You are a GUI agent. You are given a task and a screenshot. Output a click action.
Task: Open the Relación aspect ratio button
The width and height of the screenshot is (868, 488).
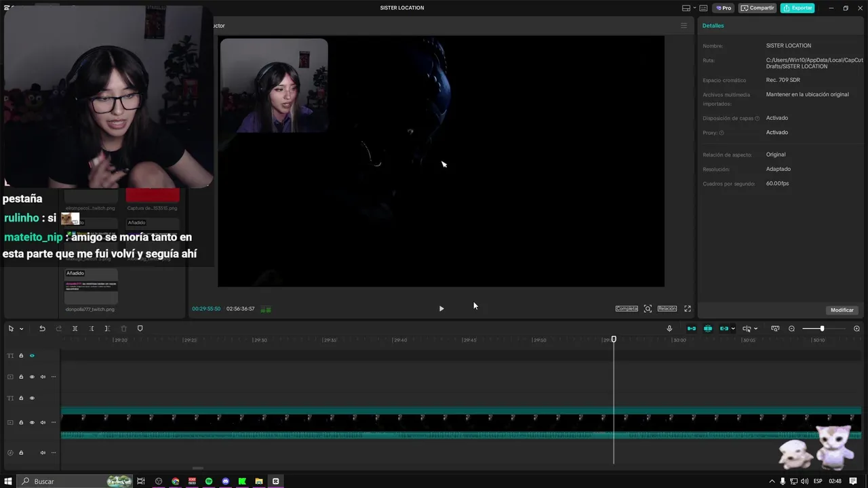coord(667,308)
